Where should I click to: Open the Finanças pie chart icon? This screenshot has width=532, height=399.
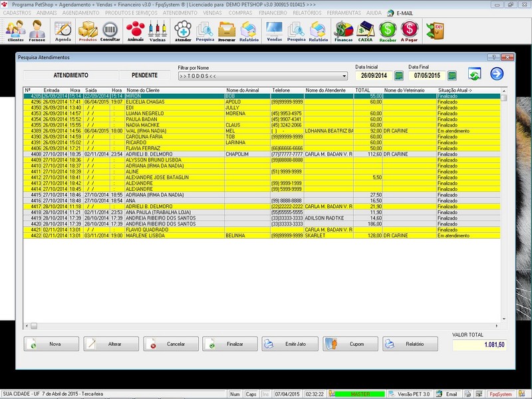pyautogui.click(x=343, y=31)
